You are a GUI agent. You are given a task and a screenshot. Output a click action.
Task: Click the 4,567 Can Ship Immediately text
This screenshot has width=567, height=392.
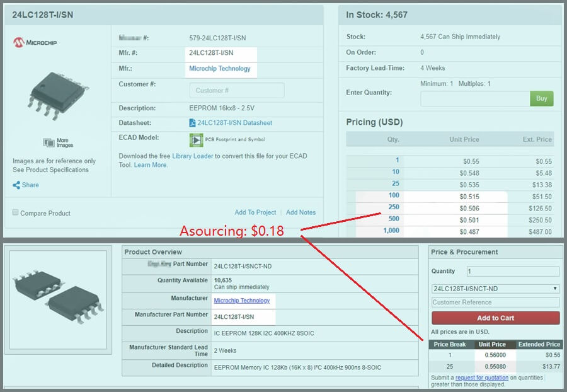click(461, 37)
